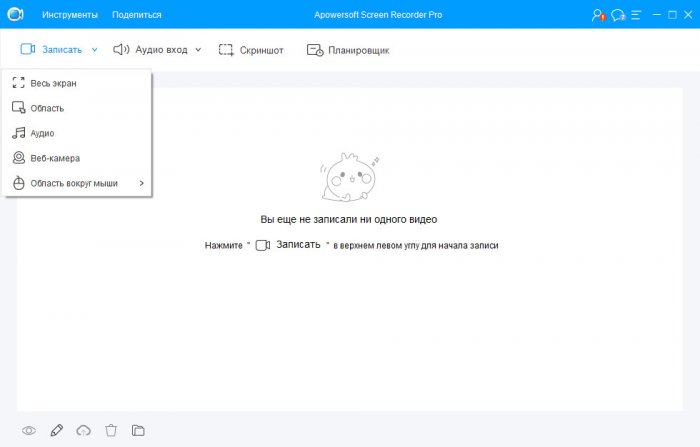Close the Apowersoft Screen Recorder window
The image size is (700, 447).
tap(688, 15)
